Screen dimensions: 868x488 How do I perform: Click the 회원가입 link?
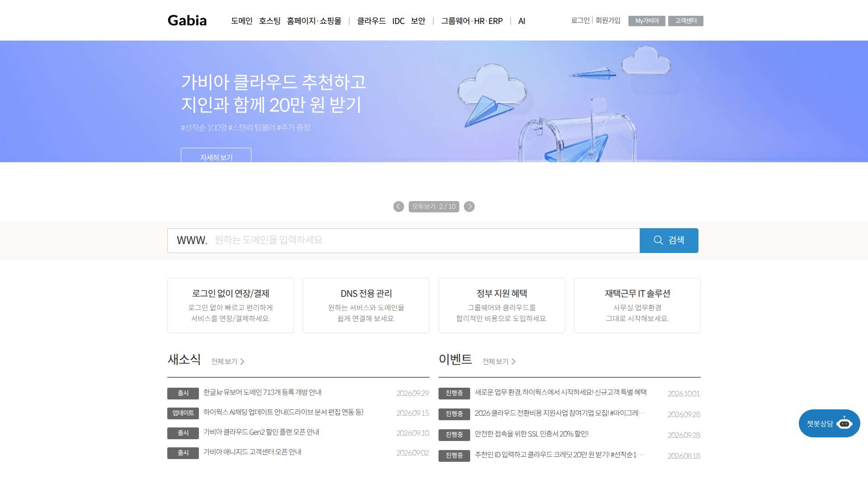[608, 20]
